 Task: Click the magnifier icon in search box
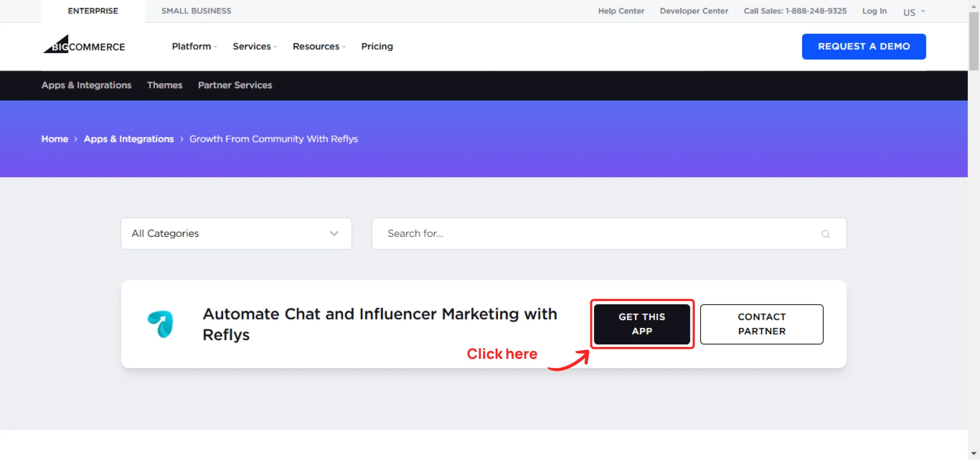pyautogui.click(x=826, y=234)
